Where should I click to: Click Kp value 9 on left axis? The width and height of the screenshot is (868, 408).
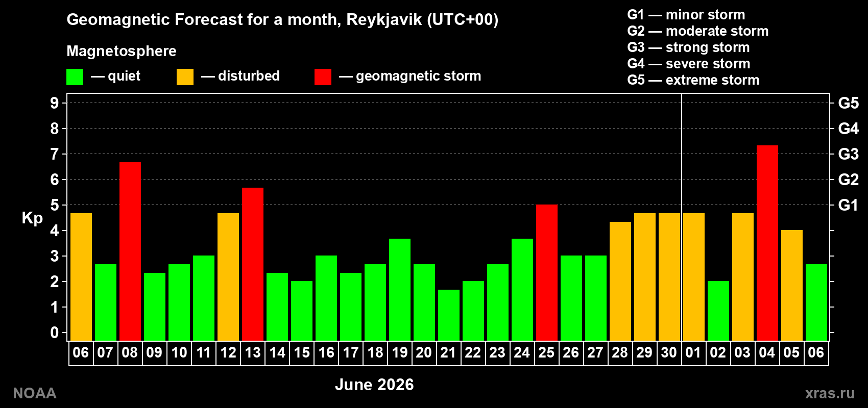pyautogui.click(x=55, y=103)
